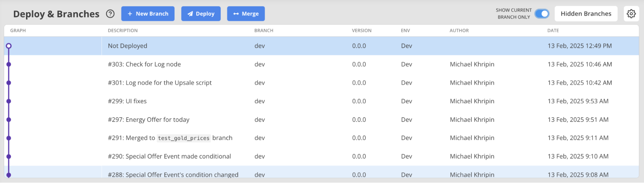Screen dimensions: 644x183
Task: Click the Version column header
Action: [x=361, y=31]
